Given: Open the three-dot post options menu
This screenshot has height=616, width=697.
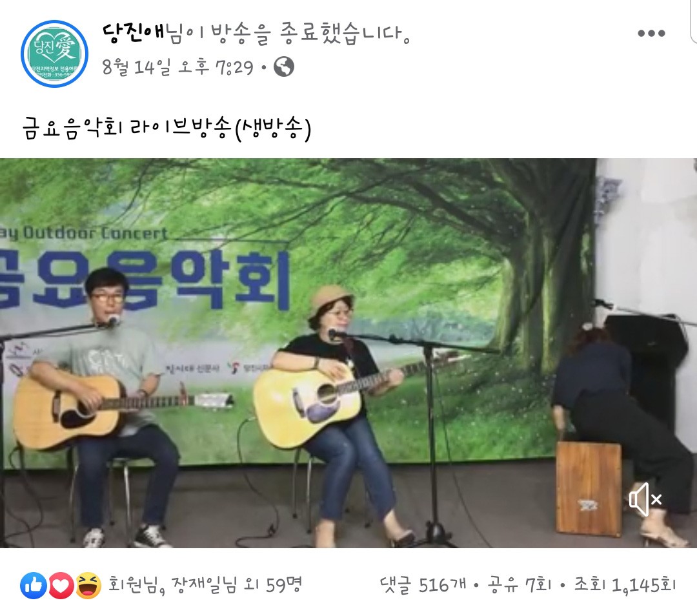Looking at the screenshot, I should (651, 33).
